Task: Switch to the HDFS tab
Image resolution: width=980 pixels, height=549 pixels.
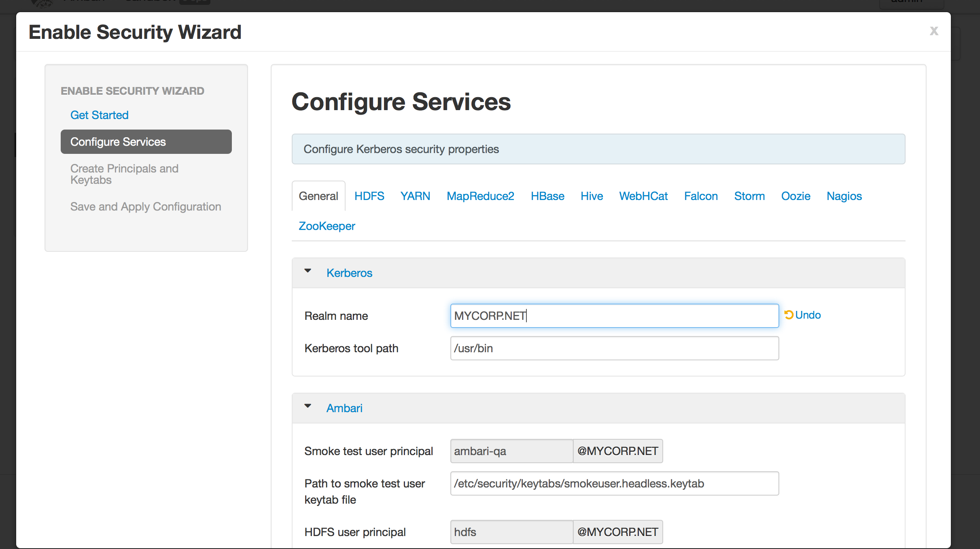Action: click(369, 196)
